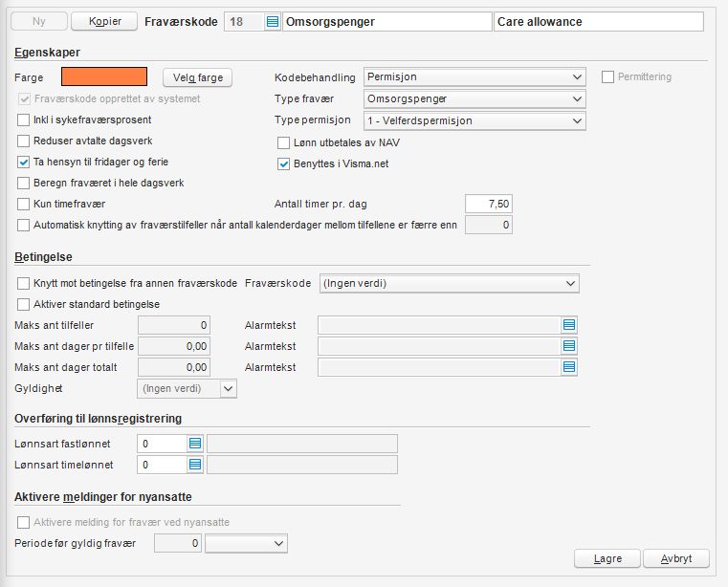This screenshot has height=587, width=728.
Task: Open lookup icon for Maks ant dager pr tilfelle Alarmtekst
Action: 569,346
